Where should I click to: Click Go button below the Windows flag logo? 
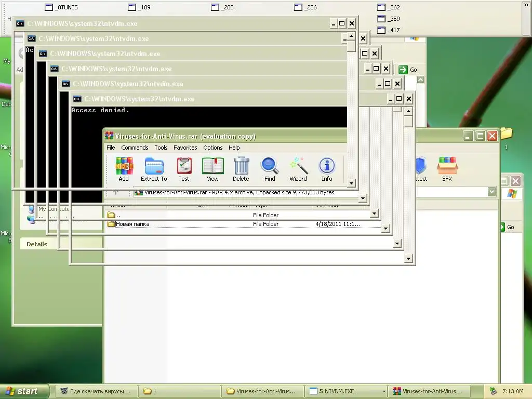tap(508, 227)
